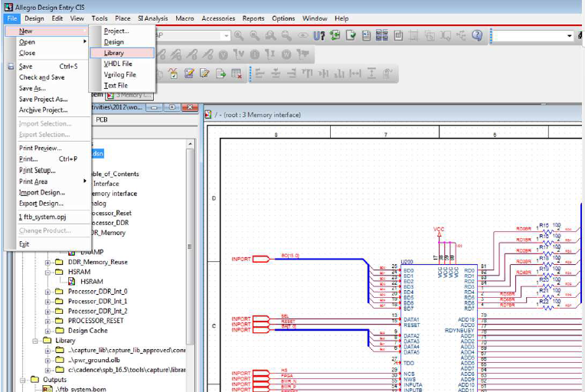
Task: Open the Accessories menu
Action: coord(218,18)
